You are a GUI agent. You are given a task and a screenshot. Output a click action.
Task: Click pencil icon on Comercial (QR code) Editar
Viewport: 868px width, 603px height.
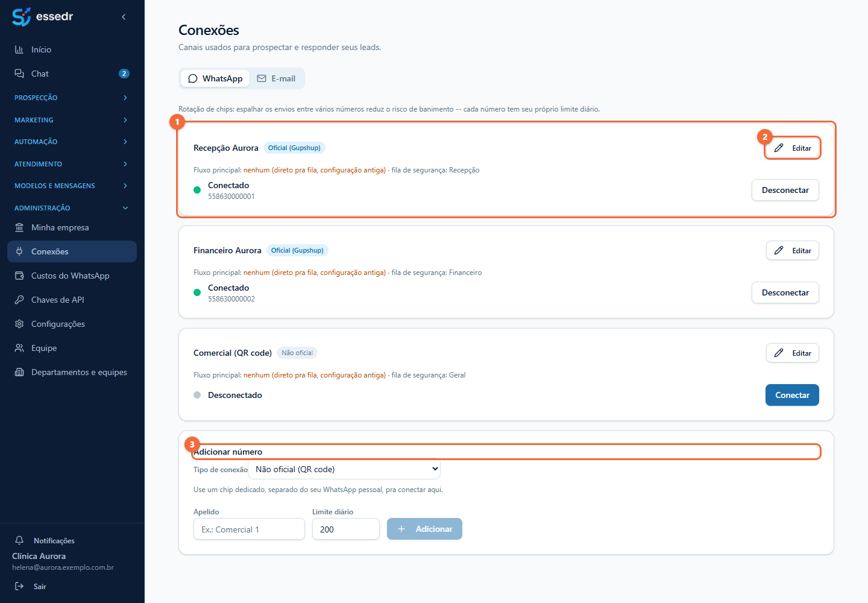pyautogui.click(x=779, y=353)
